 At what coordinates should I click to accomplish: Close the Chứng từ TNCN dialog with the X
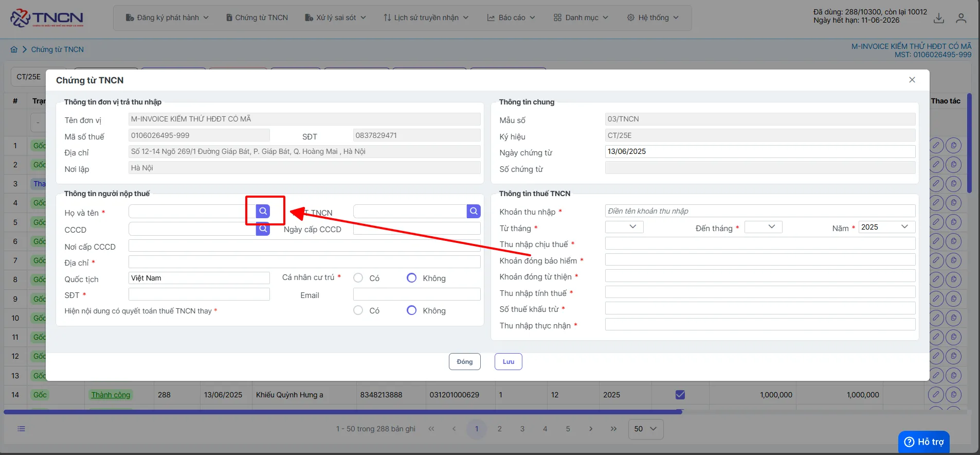[x=912, y=80]
